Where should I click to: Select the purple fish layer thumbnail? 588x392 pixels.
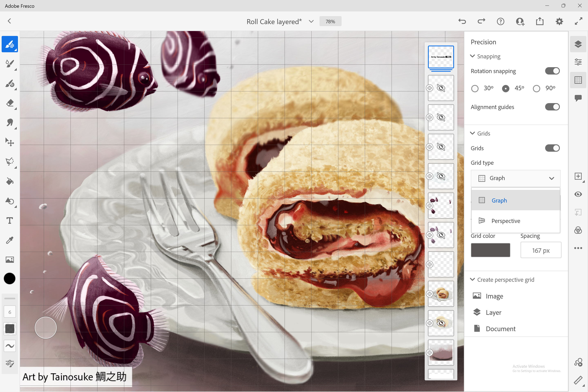[x=441, y=206]
